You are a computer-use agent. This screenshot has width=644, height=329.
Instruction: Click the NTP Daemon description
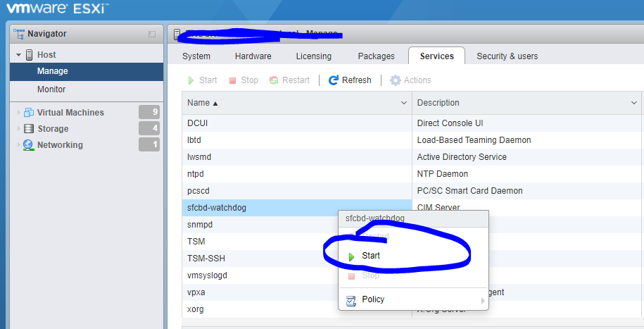click(x=442, y=174)
